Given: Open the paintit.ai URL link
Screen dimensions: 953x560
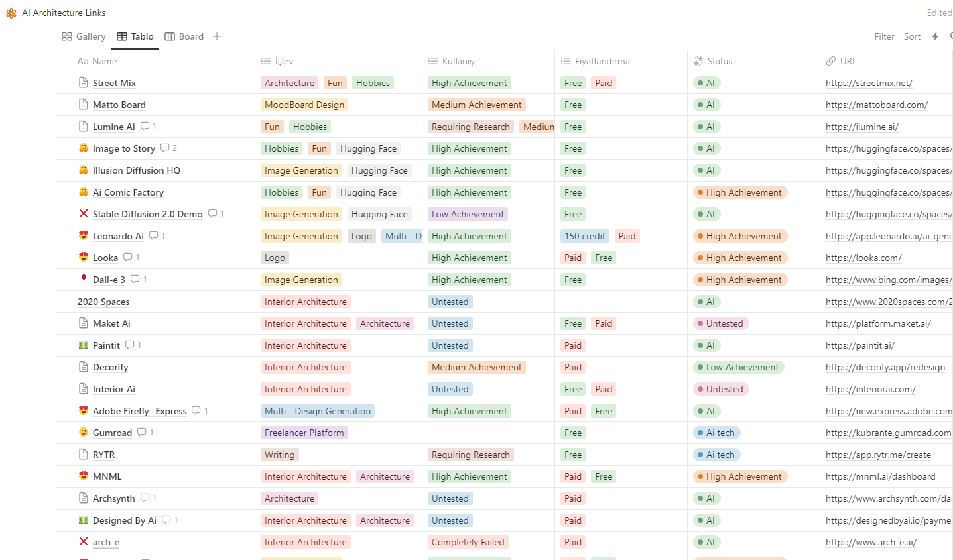Looking at the screenshot, I should 860,345.
